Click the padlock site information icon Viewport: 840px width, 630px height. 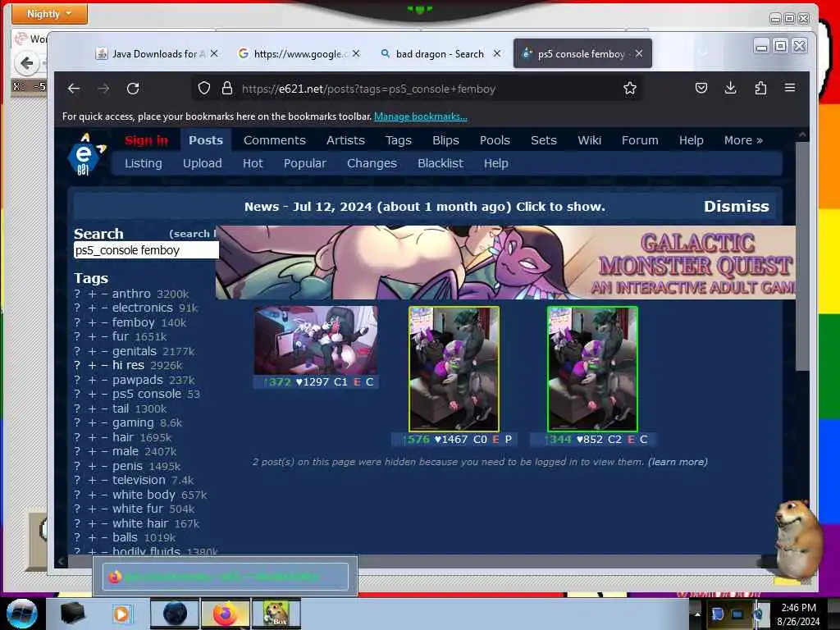(227, 89)
